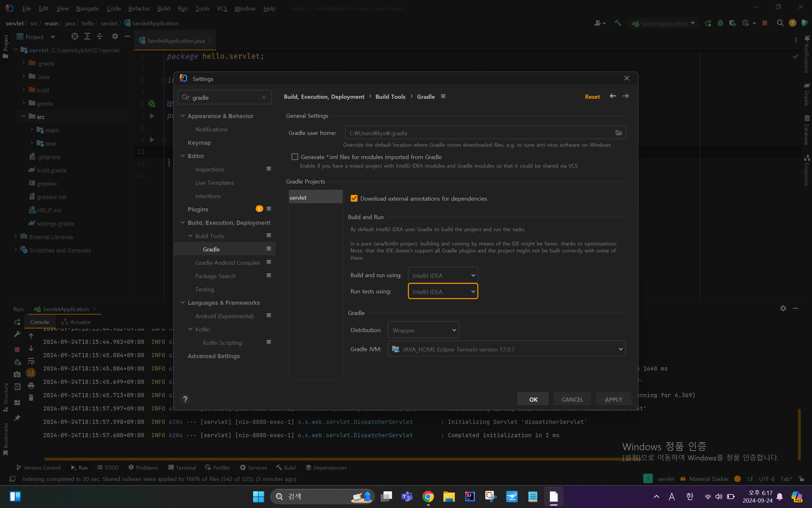The height and width of the screenshot is (508, 812).
Task: Open Windows Start menu
Action: click(259, 497)
